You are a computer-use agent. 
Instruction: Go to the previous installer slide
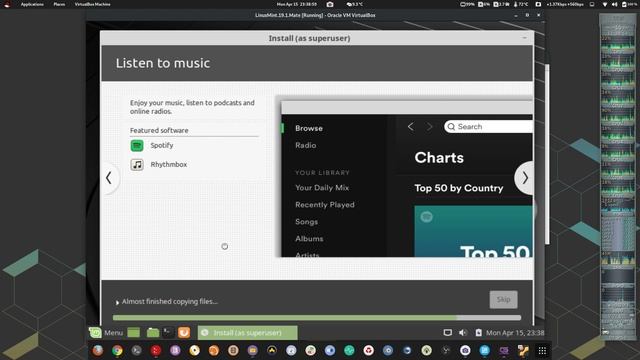pos(109,178)
